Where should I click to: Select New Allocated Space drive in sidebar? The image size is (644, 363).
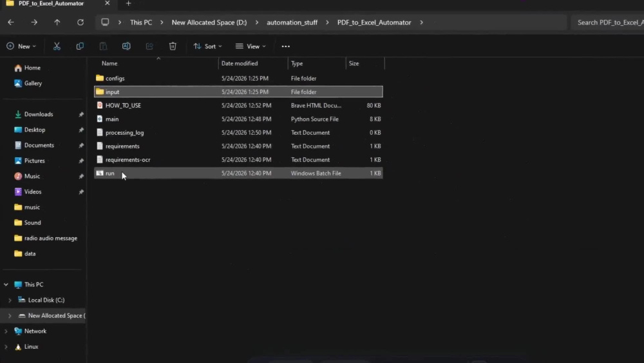click(x=43, y=316)
